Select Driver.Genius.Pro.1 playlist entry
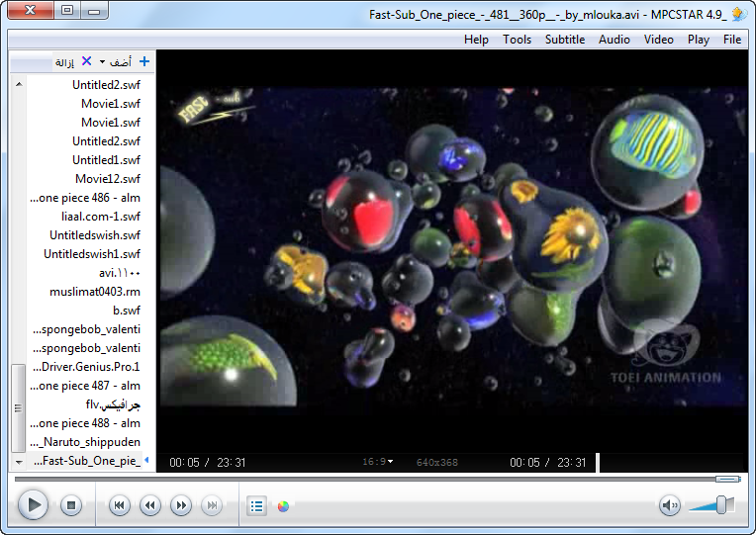Screen dimensions: 756x535 click(86, 367)
